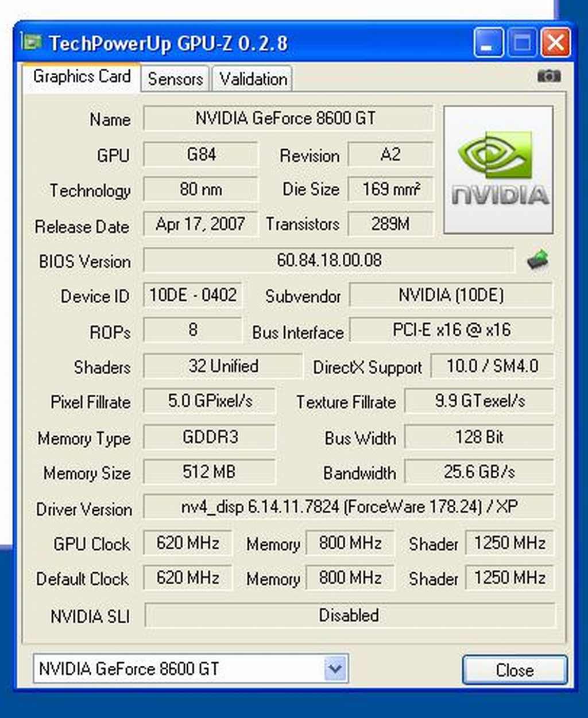The image size is (588, 718).
Task: Click Default Clock row Shader 1250 MHz
Action: (509, 578)
